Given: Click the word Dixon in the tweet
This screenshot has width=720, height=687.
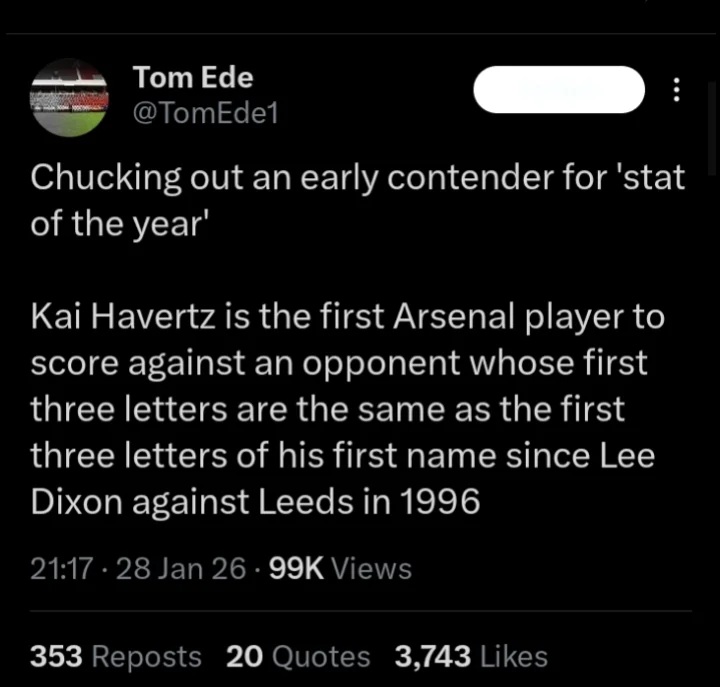Looking at the screenshot, I should point(77,501).
